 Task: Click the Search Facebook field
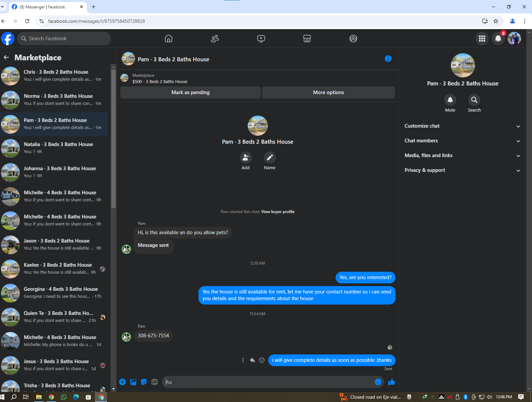click(64, 39)
